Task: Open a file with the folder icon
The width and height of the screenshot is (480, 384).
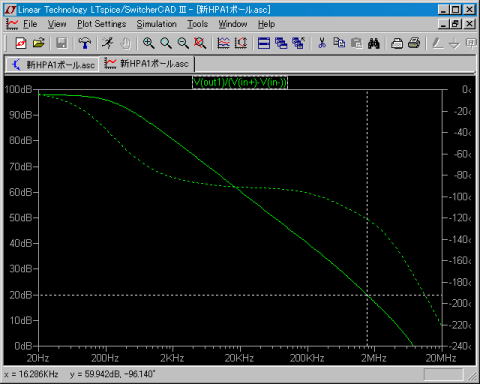Action: pos(39,43)
